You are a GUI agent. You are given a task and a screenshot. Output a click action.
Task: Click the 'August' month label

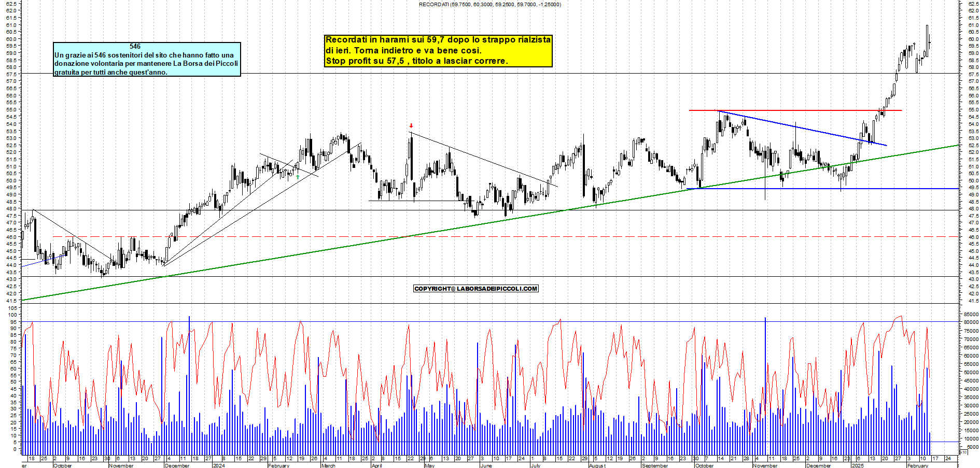click(x=597, y=465)
